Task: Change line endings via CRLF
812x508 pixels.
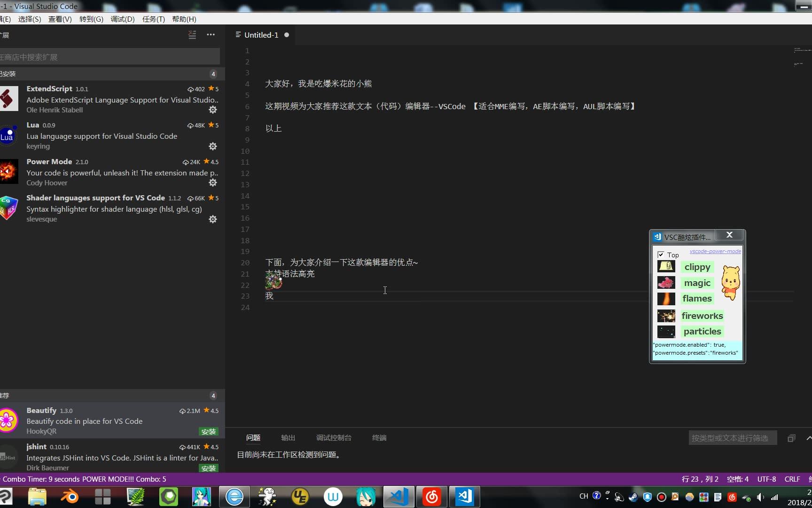Action: [792, 479]
